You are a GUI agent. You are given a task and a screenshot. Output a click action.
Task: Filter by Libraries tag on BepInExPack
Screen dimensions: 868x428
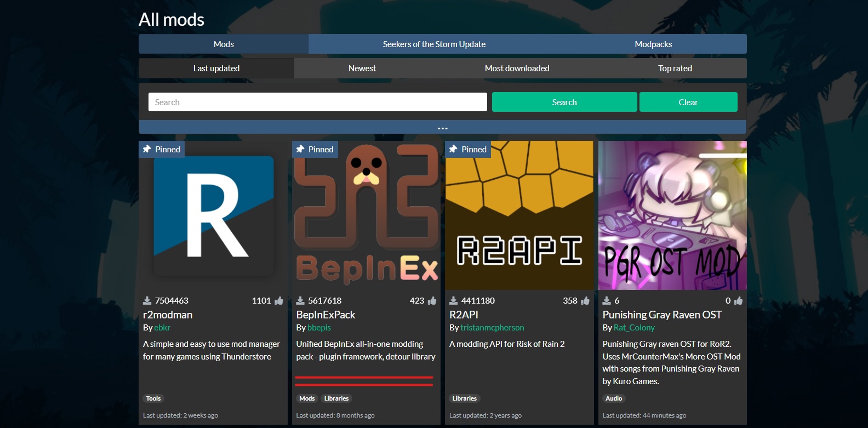(336, 398)
